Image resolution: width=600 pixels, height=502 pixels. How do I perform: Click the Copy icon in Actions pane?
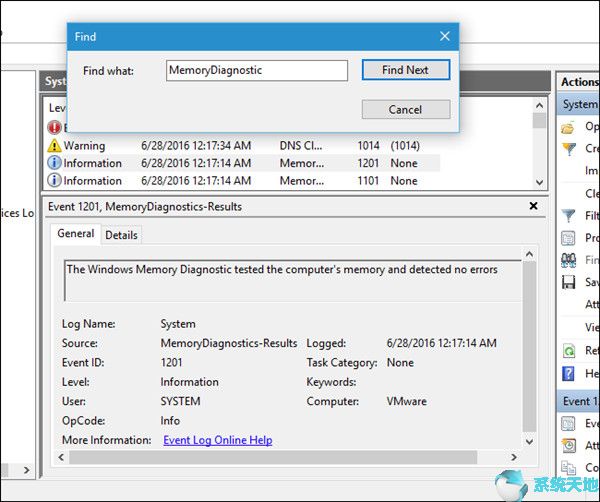coord(568,468)
